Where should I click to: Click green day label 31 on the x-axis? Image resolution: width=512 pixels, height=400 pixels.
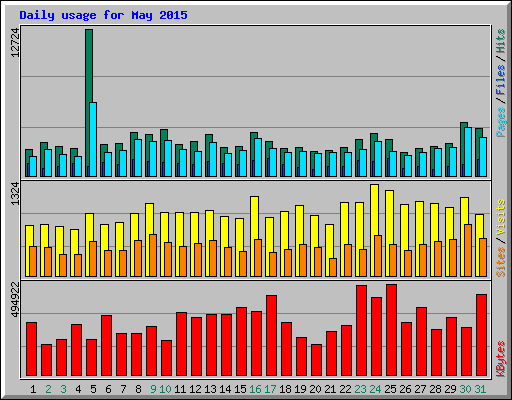tap(480, 389)
